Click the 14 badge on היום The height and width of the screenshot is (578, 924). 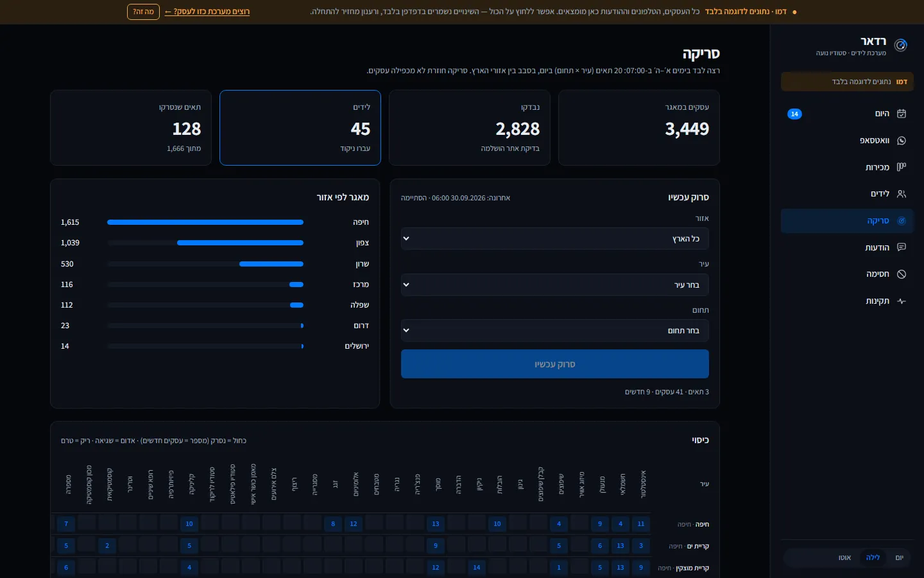point(794,114)
